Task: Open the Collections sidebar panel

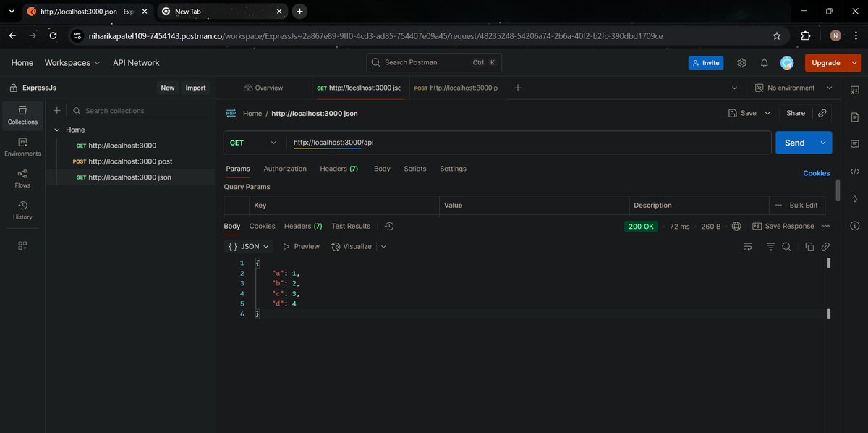Action: [22, 115]
